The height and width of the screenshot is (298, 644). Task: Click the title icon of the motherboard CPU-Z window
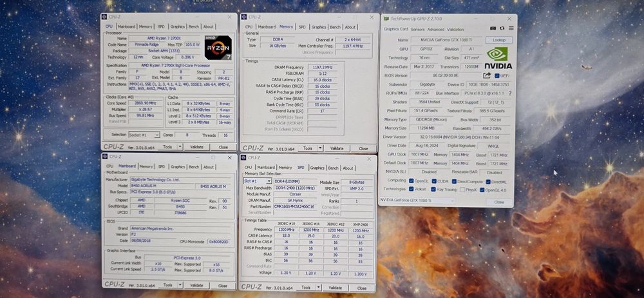coord(105,157)
